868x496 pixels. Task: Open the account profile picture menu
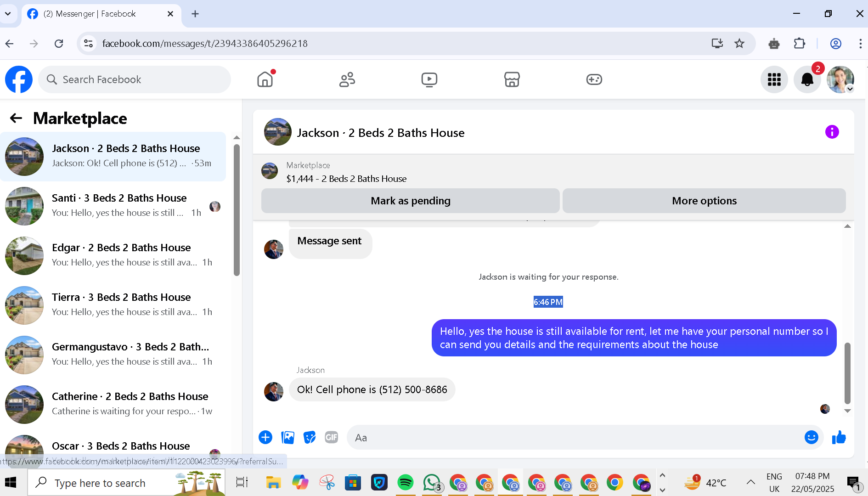(x=840, y=79)
